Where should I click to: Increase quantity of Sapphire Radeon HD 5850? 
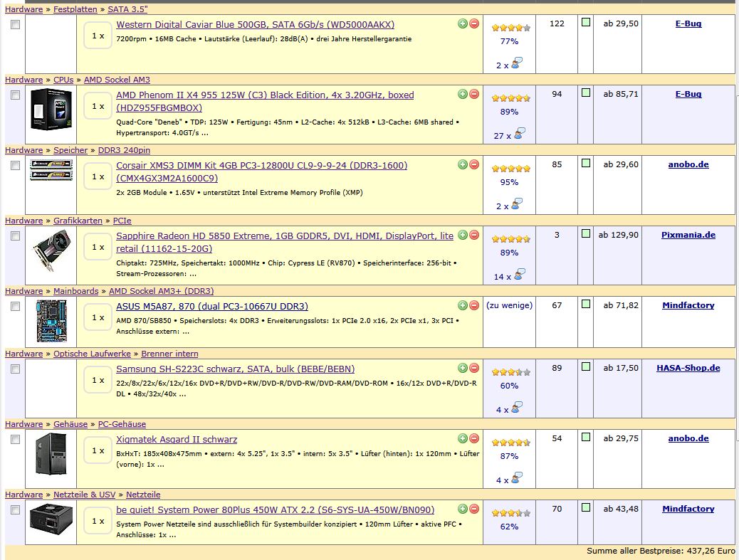[463, 235]
